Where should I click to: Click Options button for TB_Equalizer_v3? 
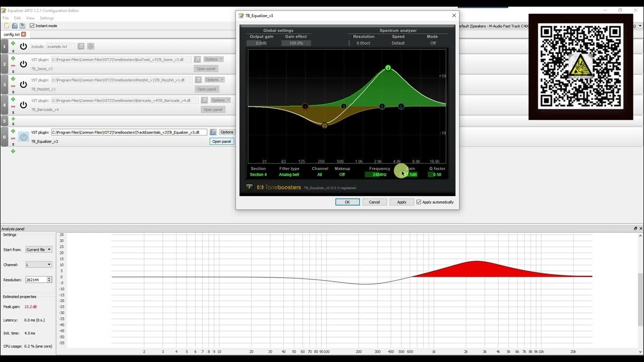tap(227, 132)
